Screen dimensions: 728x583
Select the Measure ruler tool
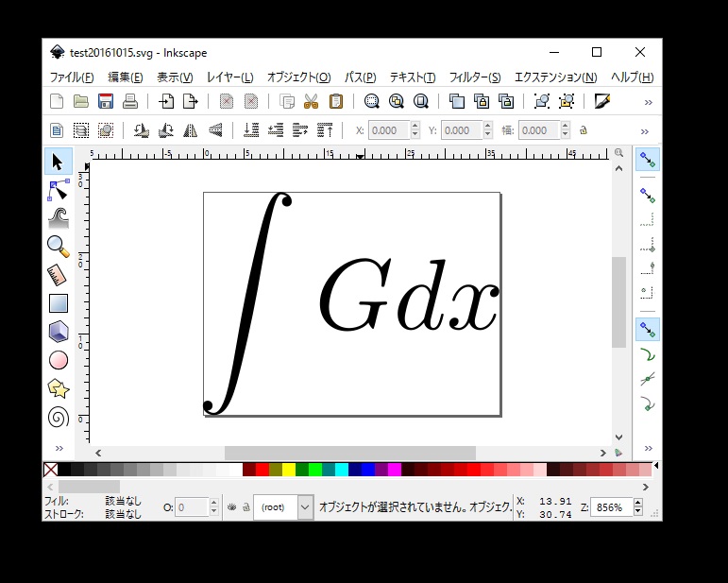click(x=58, y=275)
